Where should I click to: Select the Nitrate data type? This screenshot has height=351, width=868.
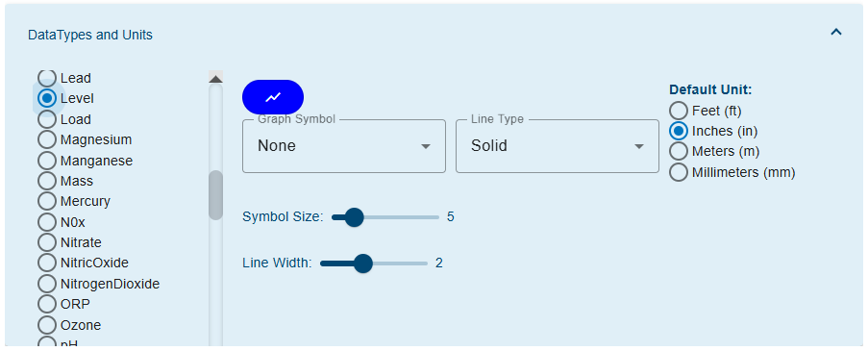point(70,242)
